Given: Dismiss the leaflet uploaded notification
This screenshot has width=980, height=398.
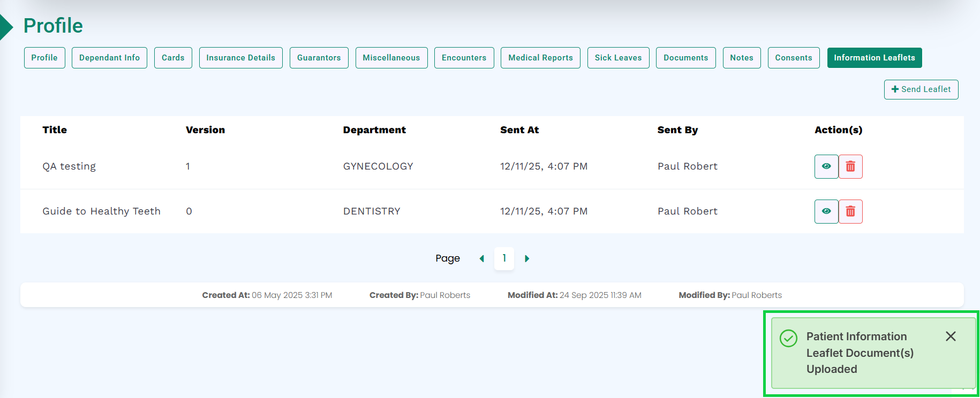Looking at the screenshot, I should click(951, 336).
